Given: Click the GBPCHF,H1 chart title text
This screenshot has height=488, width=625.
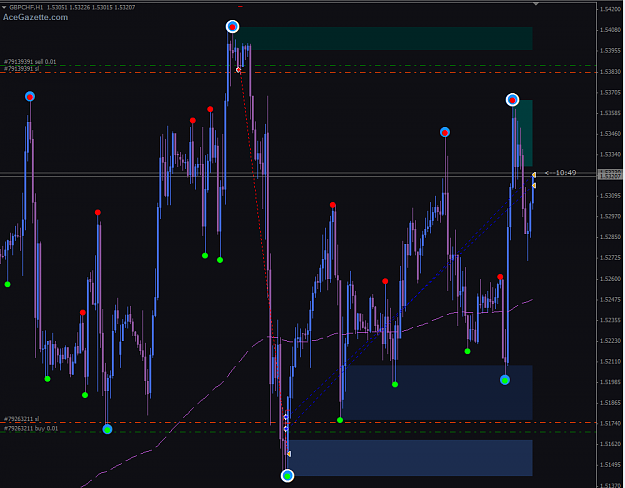Looking at the screenshot, I should coord(26,7).
